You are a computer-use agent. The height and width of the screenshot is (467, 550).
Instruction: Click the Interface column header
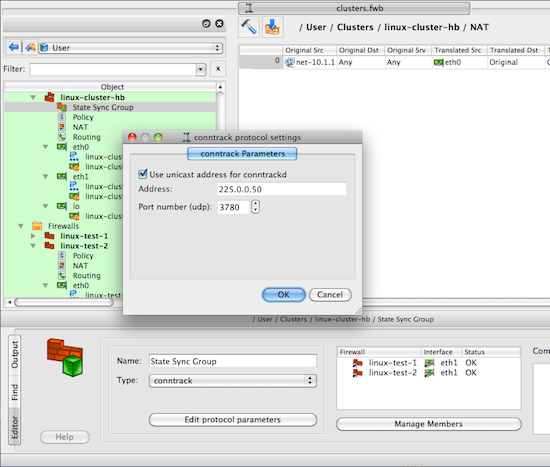point(441,352)
